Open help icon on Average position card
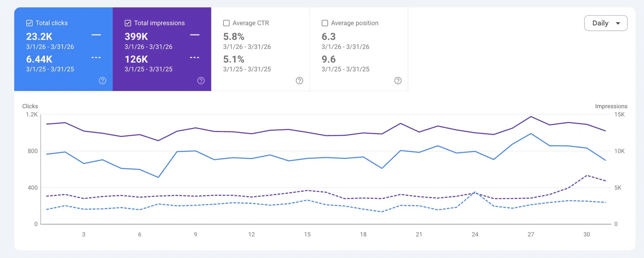This screenshot has width=644, height=258. coord(398,80)
